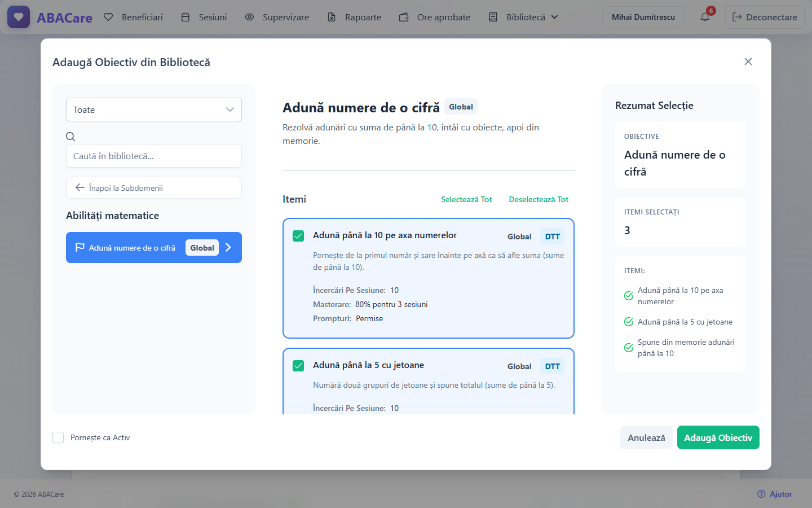Expand chevron on Adună numere de o cifră
This screenshot has height=508, width=812.
coord(228,247)
